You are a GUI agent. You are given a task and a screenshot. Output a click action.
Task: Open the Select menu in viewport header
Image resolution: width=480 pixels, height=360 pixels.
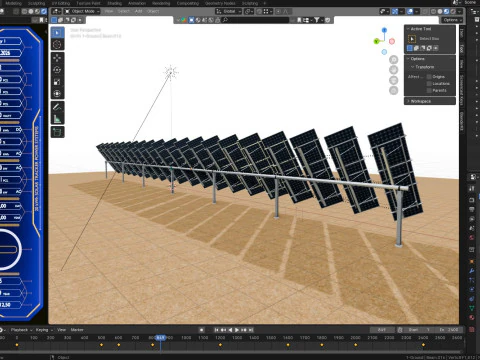click(x=123, y=11)
